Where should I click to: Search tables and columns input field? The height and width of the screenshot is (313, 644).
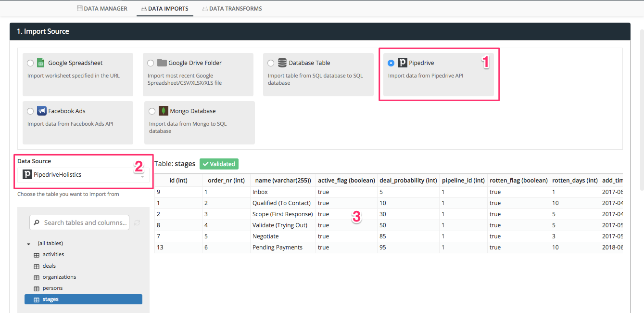coord(79,222)
